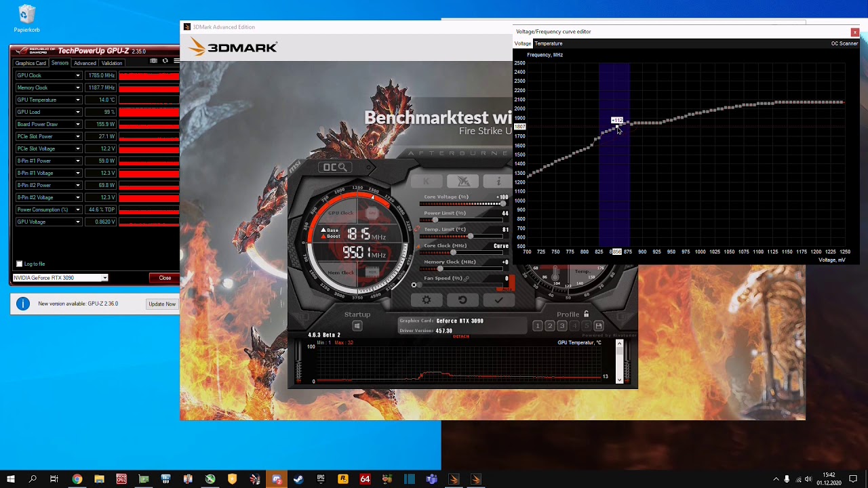Open Rockstar Games launcher from the taskbar

coord(343,479)
